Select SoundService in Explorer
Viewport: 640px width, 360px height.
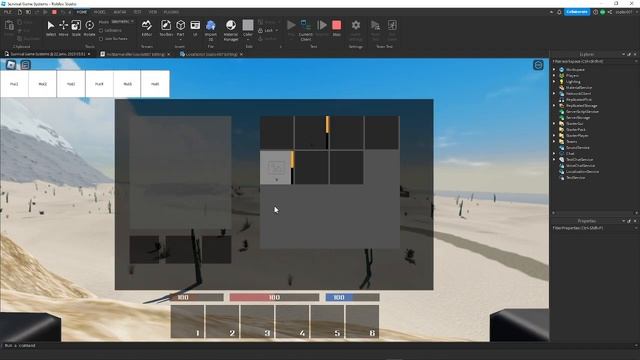[x=577, y=147]
